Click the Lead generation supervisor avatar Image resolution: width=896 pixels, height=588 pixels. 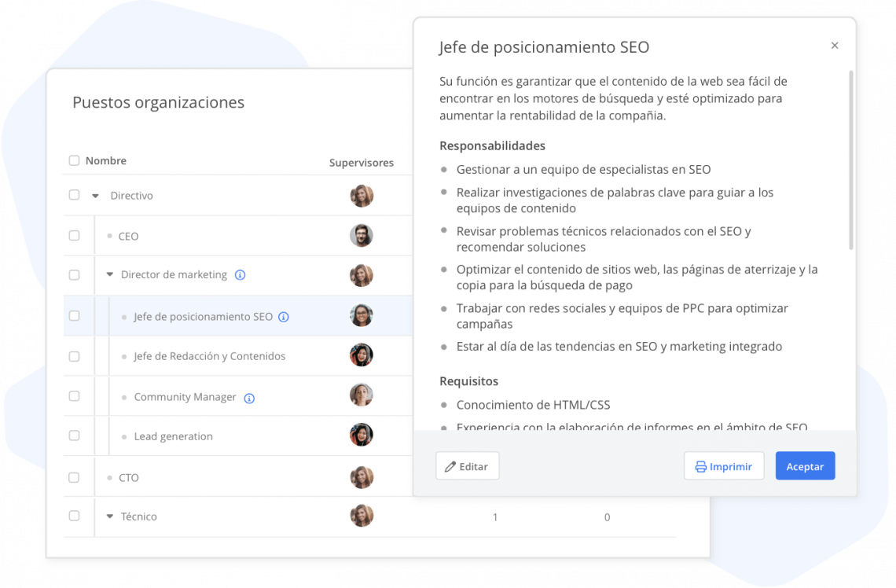coord(361,435)
